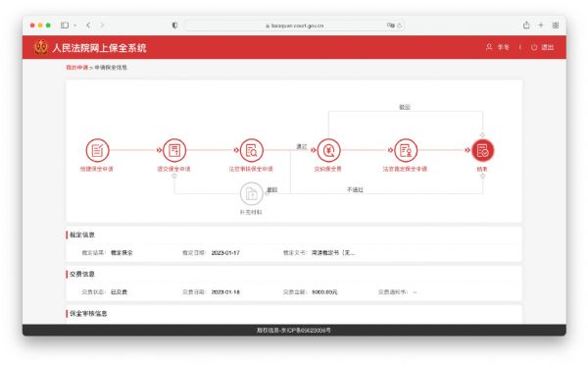The height and width of the screenshot is (365, 588).
Task: Click the privacy shield icon beside address bar
Action: (x=174, y=26)
